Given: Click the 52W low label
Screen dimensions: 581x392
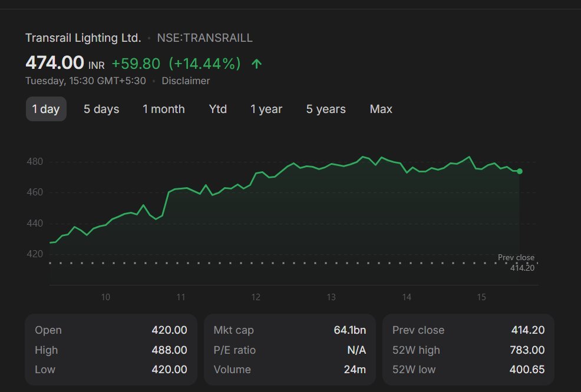Looking at the screenshot, I should pos(414,370).
